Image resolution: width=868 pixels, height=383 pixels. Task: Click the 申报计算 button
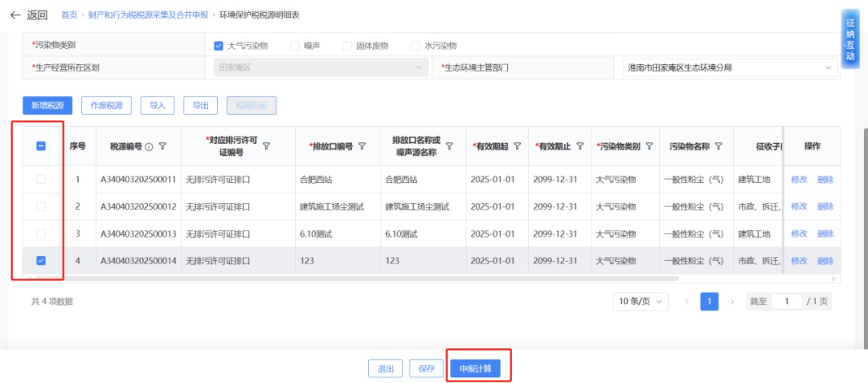(x=475, y=369)
